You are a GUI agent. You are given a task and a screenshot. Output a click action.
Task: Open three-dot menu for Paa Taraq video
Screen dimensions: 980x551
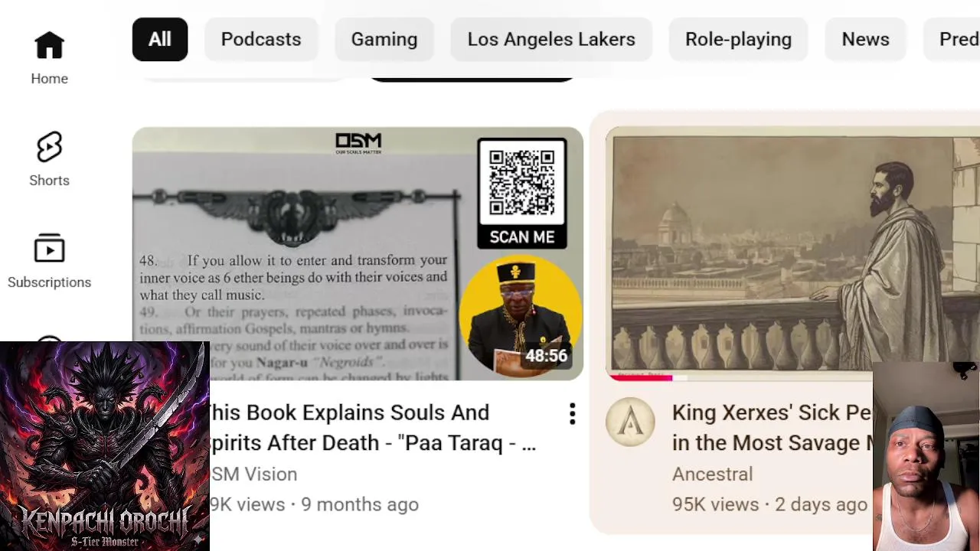(x=572, y=414)
